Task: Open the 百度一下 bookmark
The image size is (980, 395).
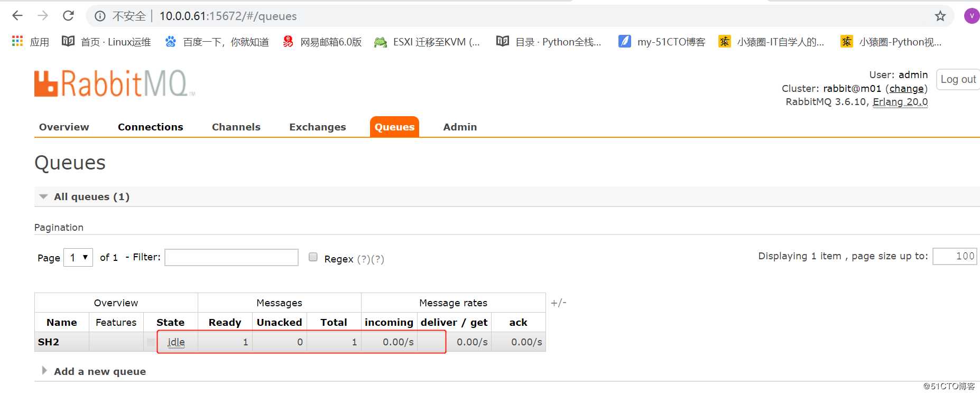Action: coord(217,42)
